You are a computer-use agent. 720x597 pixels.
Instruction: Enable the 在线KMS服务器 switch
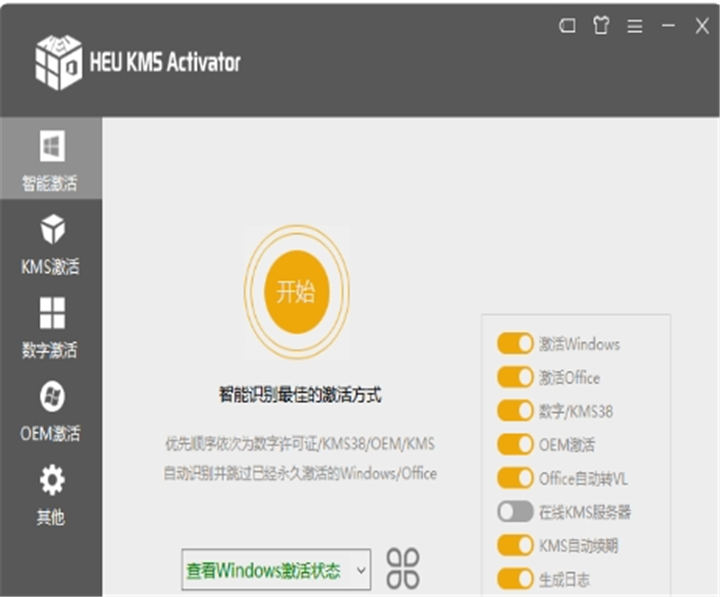(x=515, y=512)
